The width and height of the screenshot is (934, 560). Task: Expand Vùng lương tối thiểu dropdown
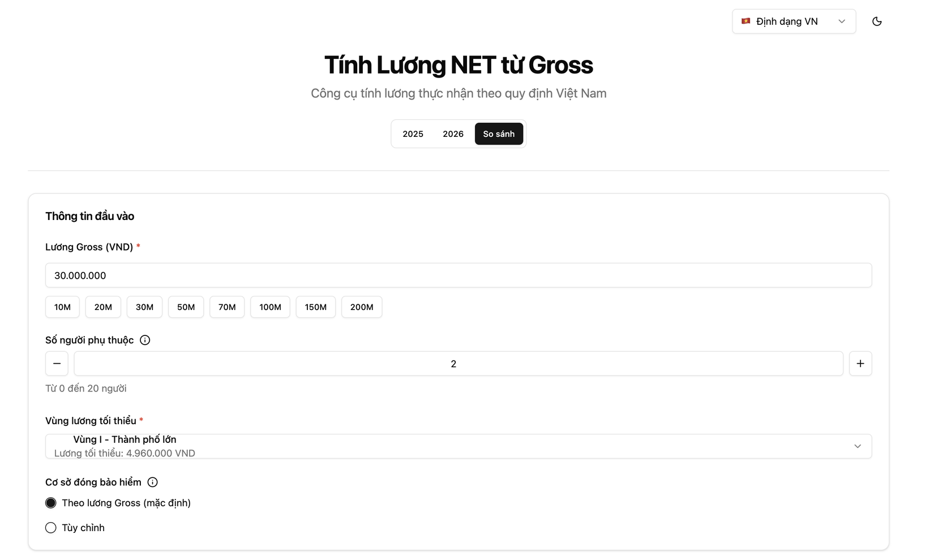458,446
